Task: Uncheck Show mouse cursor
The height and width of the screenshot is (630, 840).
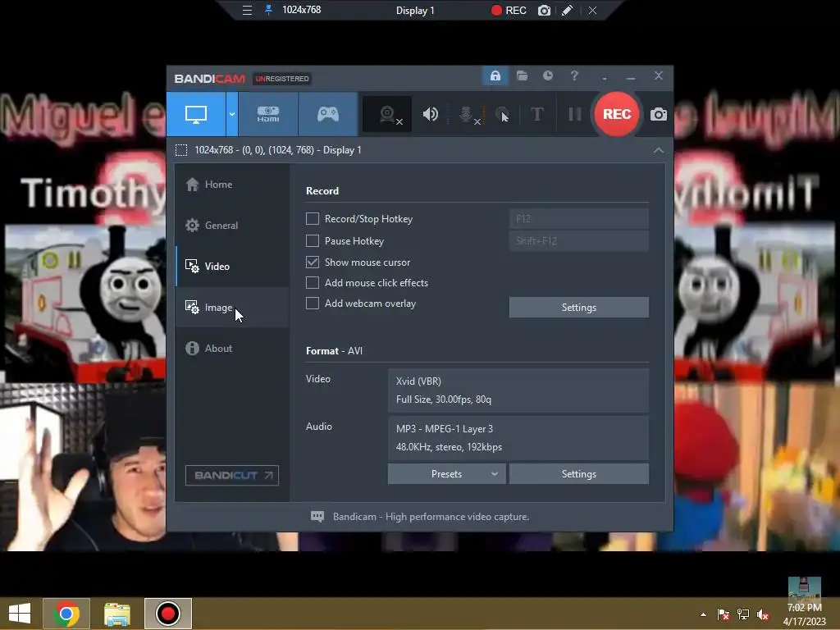Action: (x=313, y=262)
